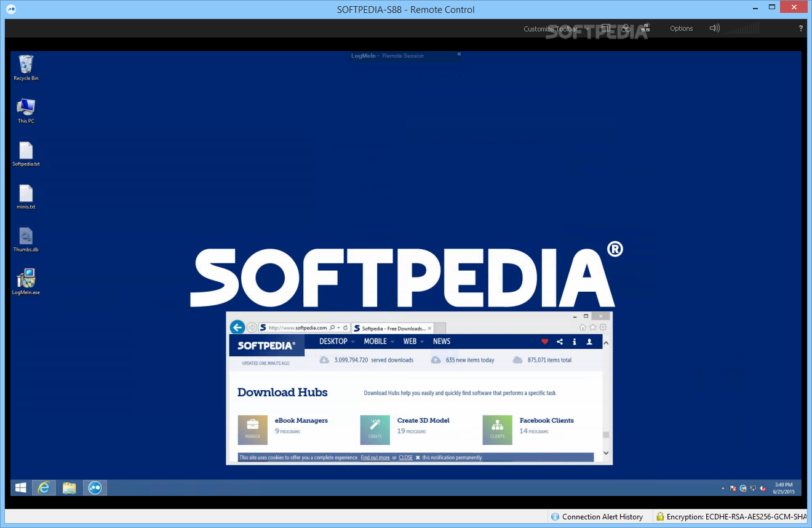The width and height of the screenshot is (812, 528).
Task: Open Internet Explorer from remote taskbar
Action: coord(44,487)
